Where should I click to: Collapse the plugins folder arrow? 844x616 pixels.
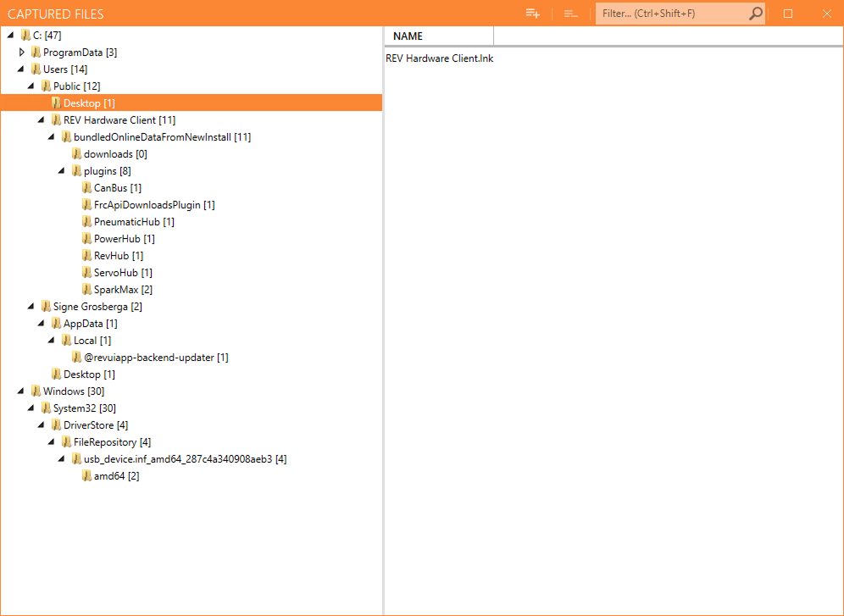click(x=62, y=171)
